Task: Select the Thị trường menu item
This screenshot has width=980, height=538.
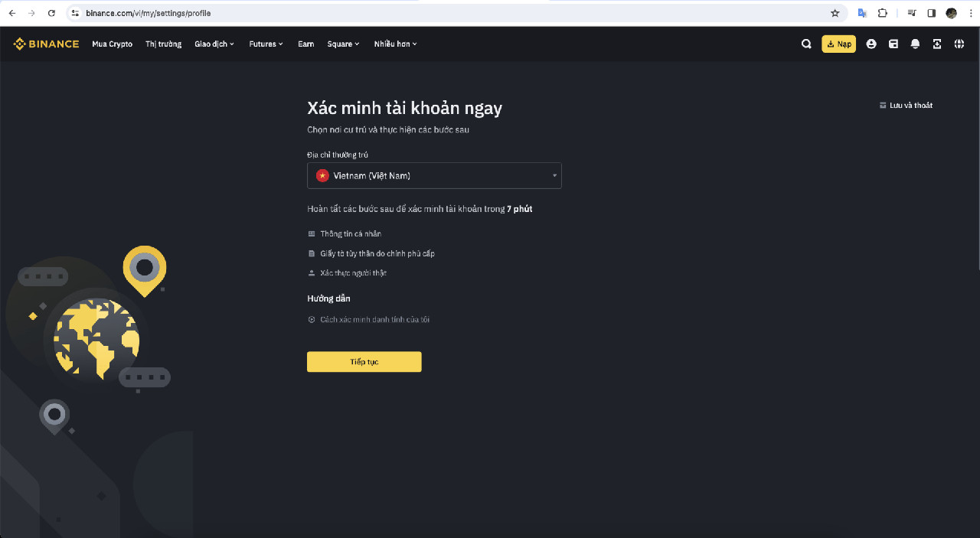Action: (x=163, y=44)
